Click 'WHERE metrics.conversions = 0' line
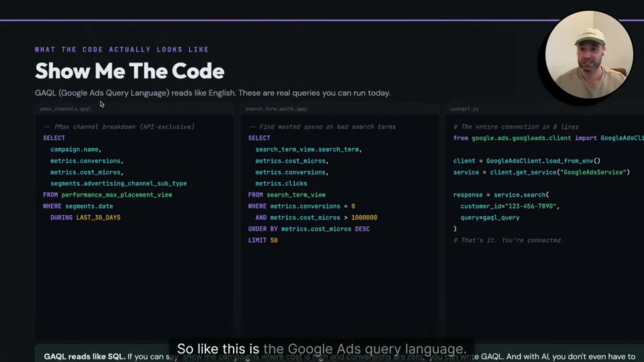 (x=301, y=206)
